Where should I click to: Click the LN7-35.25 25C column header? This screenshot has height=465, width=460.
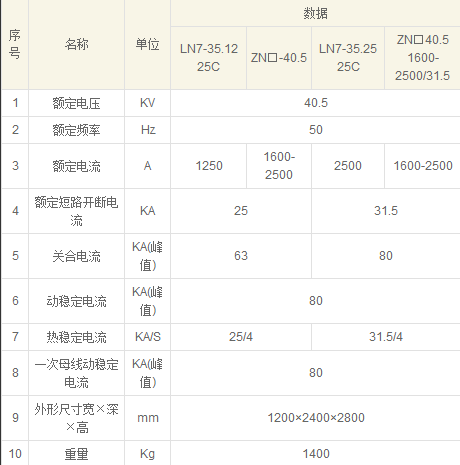coord(348,58)
